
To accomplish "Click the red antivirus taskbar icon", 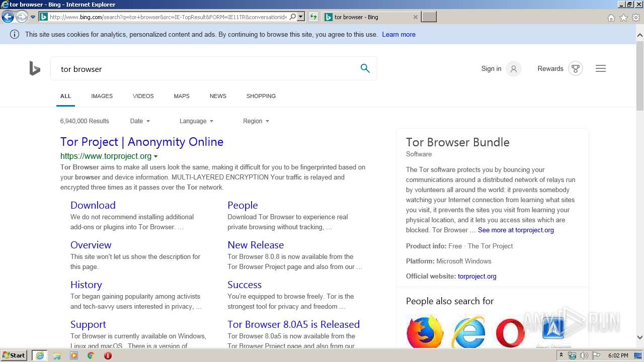I will point(108,355).
